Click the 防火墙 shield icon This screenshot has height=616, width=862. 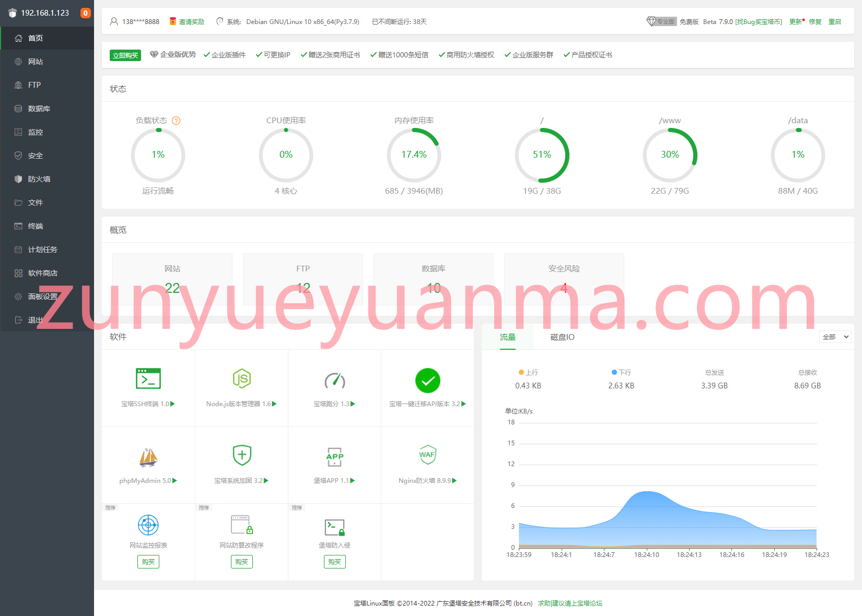[x=18, y=179]
